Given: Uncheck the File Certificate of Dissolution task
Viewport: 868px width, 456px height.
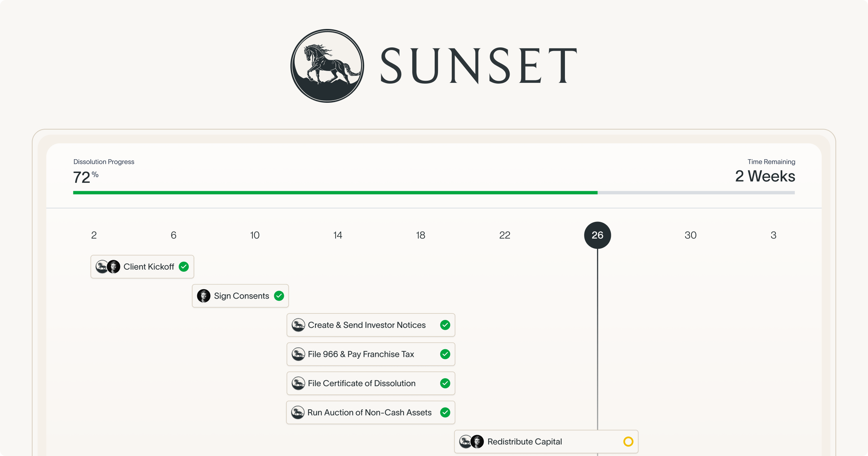Looking at the screenshot, I should pyautogui.click(x=445, y=383).
